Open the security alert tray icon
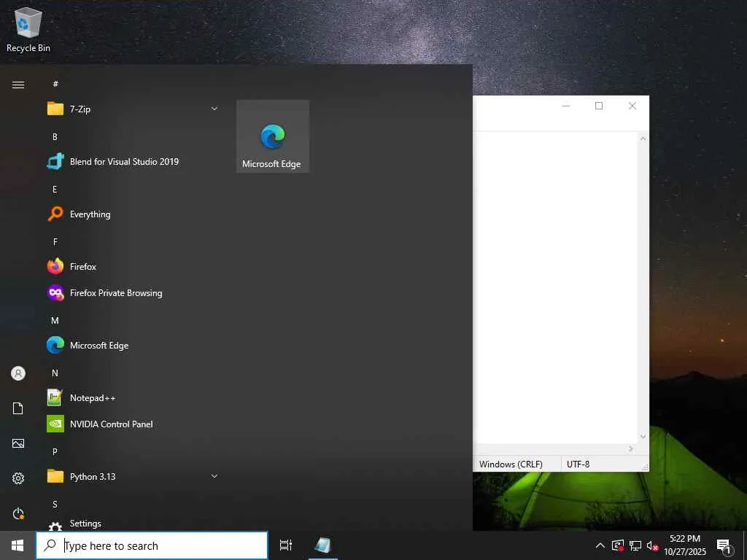The height and width of the screenshot is (560, 747). point(618,545)
